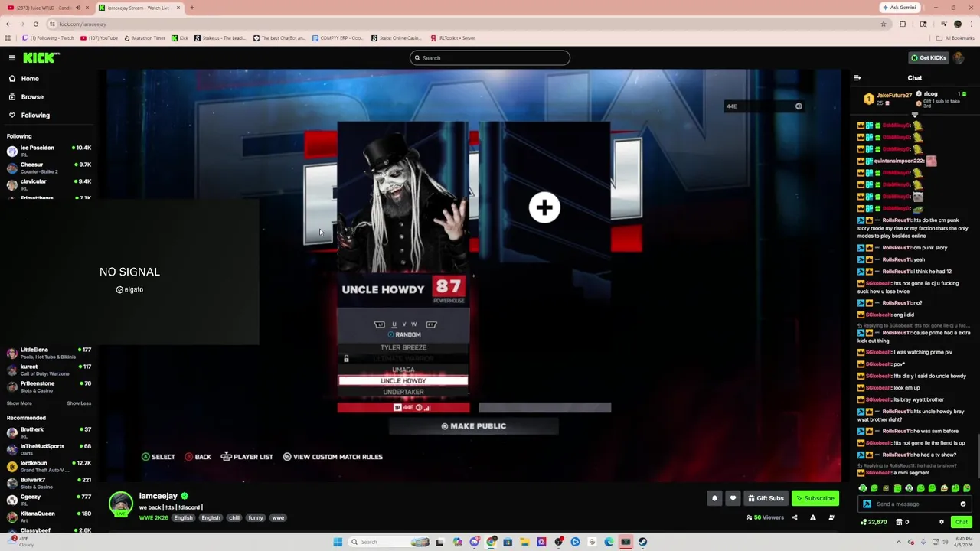Open the Chrome apps grid in bookmarks bar
The width and height of the screenshot is (980, 551).
8,38
